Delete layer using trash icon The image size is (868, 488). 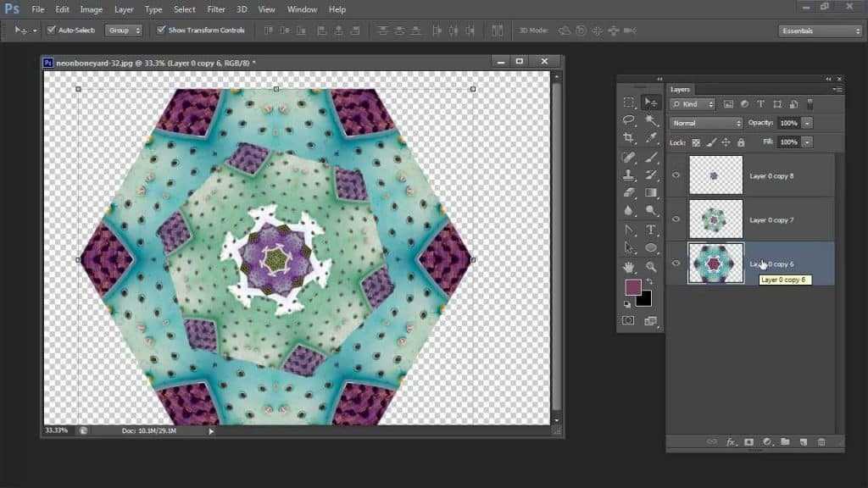pyautogui.click(x=821, y=441)
